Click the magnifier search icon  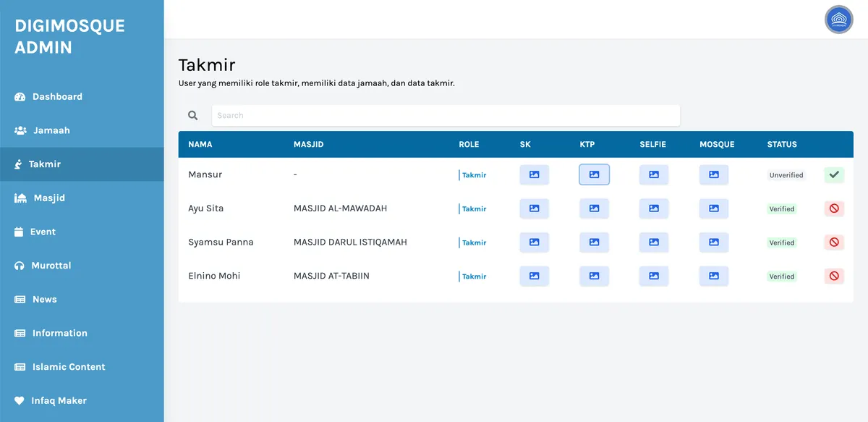193,115
